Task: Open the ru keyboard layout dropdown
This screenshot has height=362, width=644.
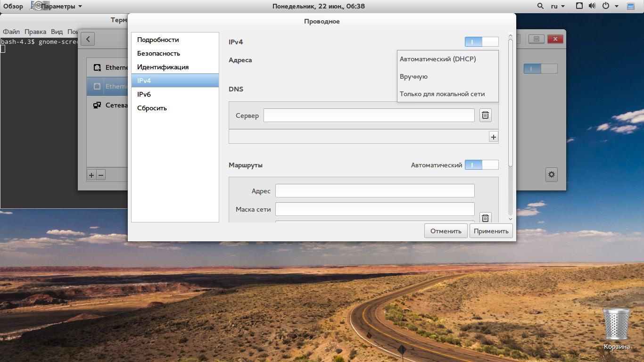Action: coord(558,6)
